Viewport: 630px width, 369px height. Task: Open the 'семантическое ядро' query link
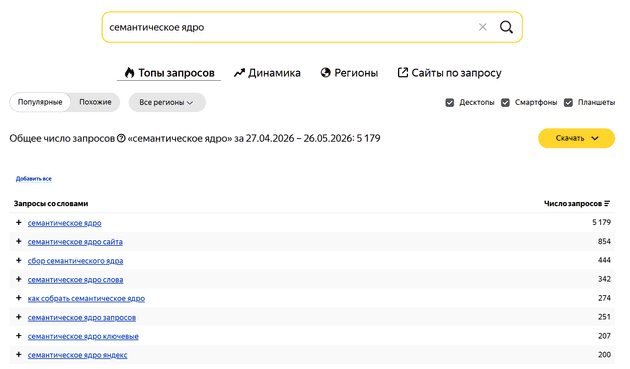[64, 223]
